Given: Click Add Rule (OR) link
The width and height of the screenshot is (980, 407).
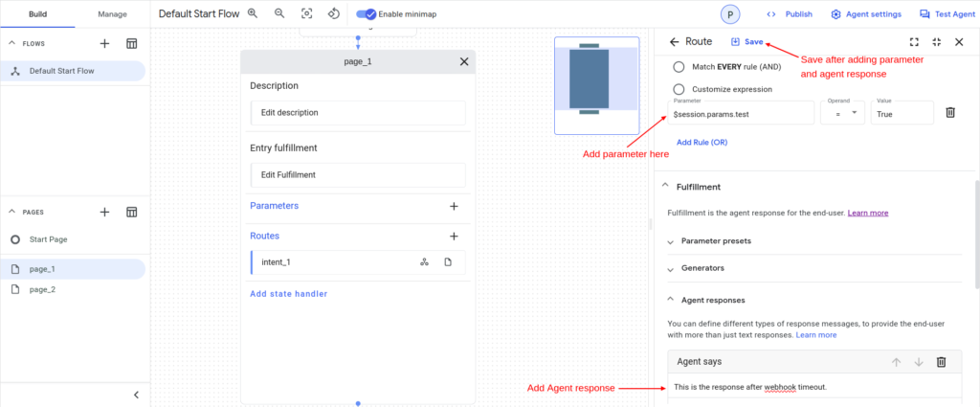Looking at the screenshot, I should pyautogui.click(x=702, y=142).
